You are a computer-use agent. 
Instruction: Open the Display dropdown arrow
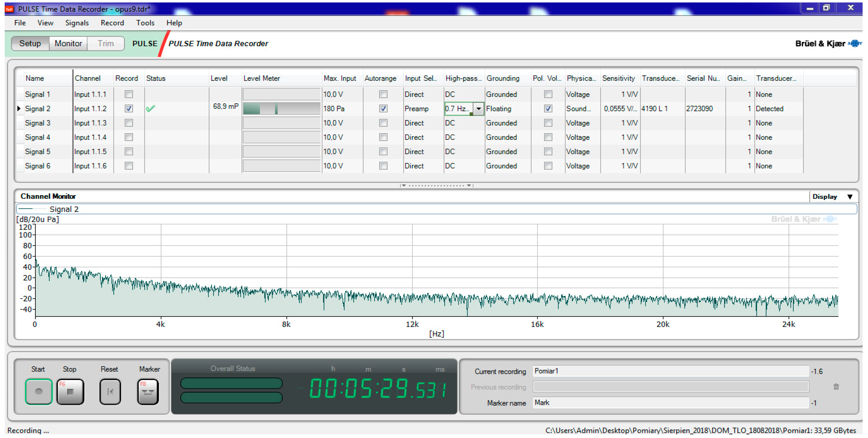(x=850, y=197)
